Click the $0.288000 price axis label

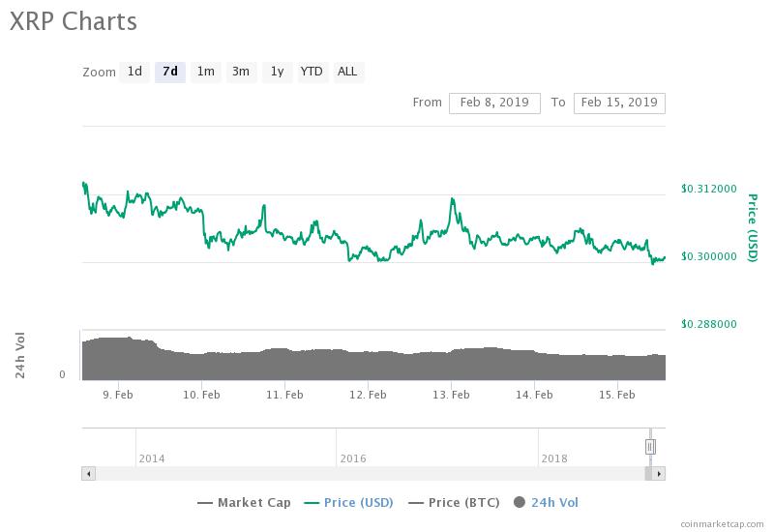pyautogui.click(x=709, y=324)
